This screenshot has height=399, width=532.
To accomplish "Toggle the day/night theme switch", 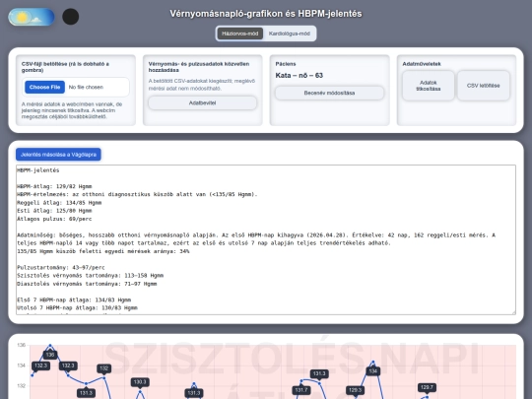I will point(32,17).
